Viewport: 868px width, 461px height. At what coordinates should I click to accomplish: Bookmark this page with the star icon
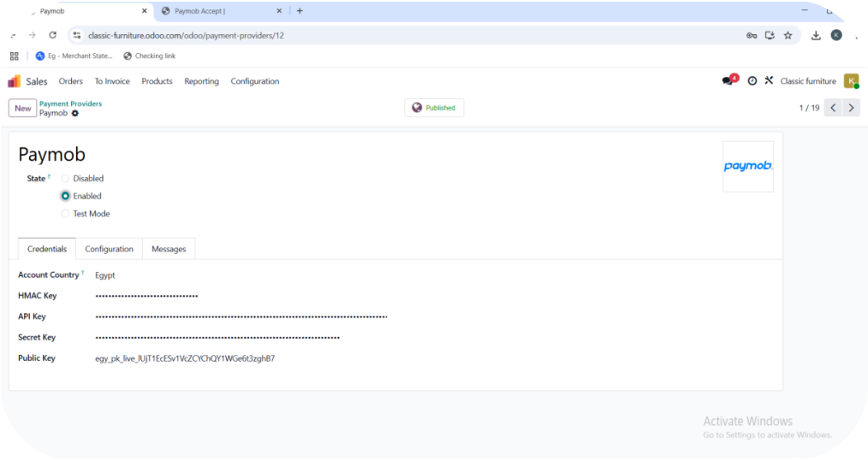788,35
